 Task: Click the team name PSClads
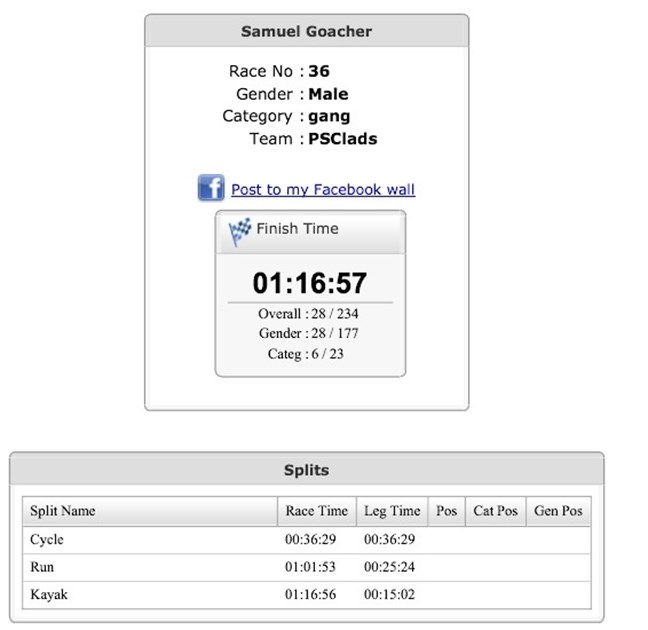click(343, 139)
